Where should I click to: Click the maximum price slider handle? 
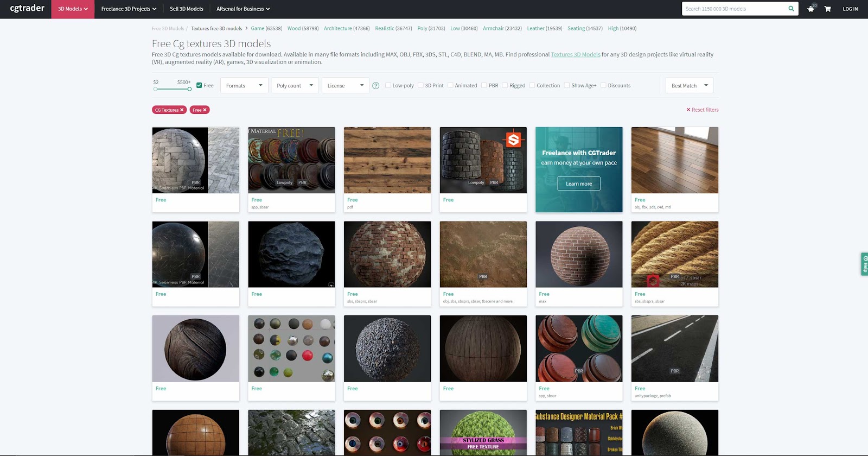[189, 89]
